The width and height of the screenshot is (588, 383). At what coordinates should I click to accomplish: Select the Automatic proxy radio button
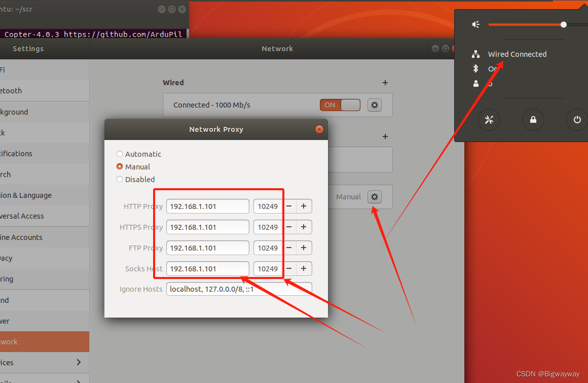(120, 154)
